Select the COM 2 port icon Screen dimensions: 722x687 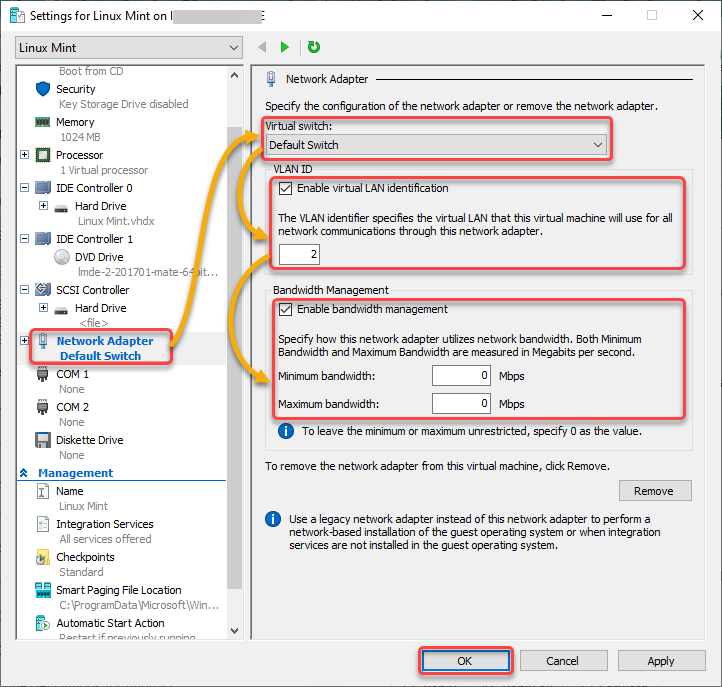[42, 407]
